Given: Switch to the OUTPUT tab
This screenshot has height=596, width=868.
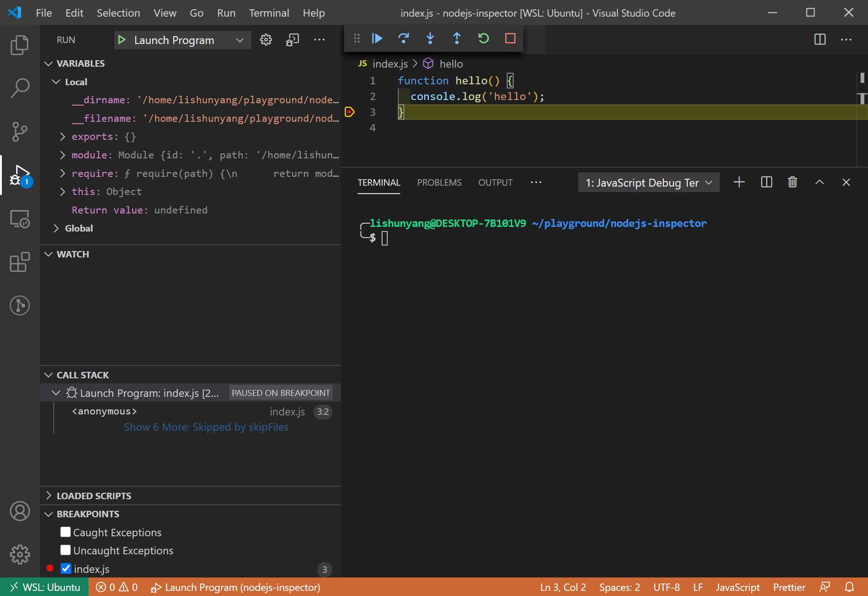Looking at the screenshot, I should click(495, 182).
